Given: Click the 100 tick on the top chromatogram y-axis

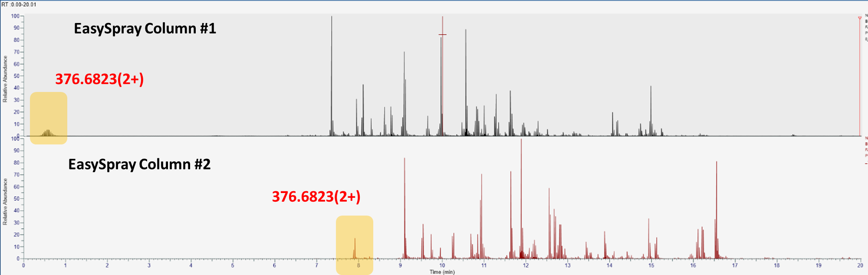Looking at the screenshot, I should 15,16.
